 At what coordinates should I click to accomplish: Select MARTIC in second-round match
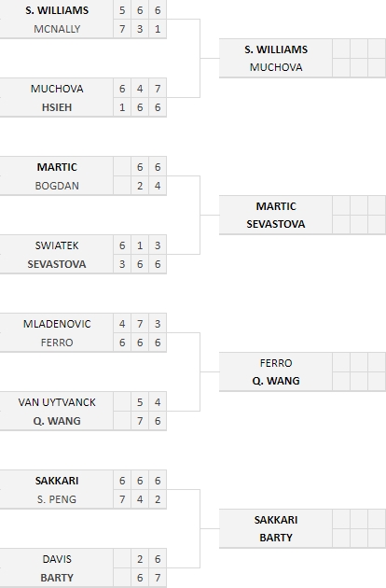click(276, 206)
